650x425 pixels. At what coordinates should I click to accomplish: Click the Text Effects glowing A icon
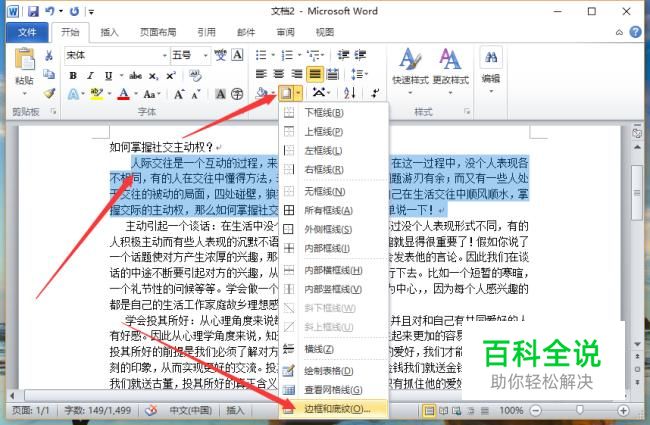(73, 94)
